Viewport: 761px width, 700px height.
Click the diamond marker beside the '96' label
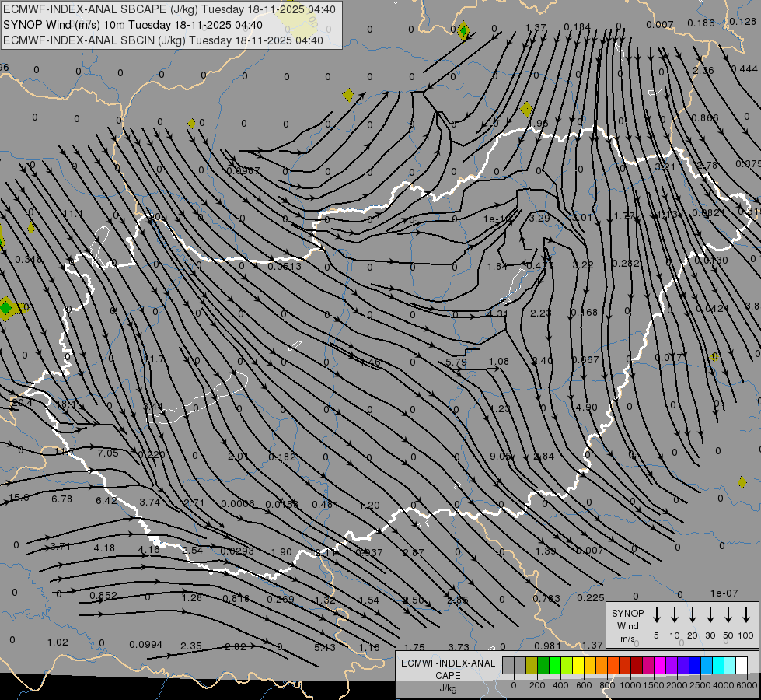(526, 110)
